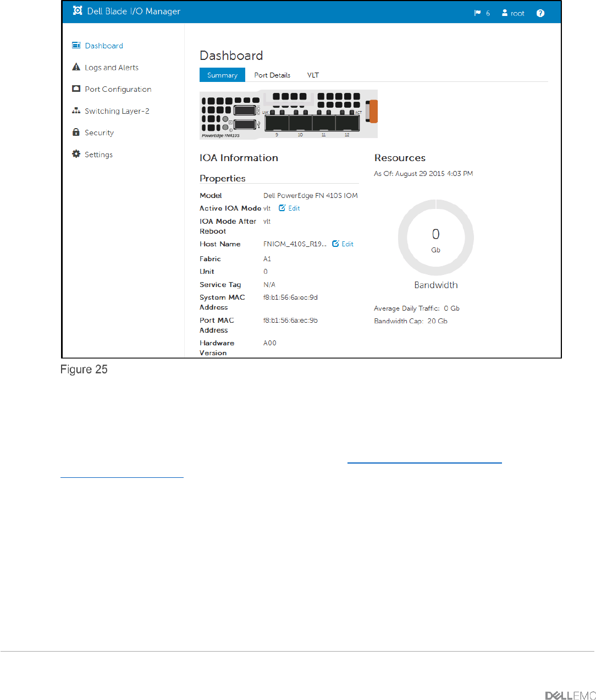The height and width of the screenshot is (700, 596).
Task: Click the Dashboard page heading
Action: (231, 56)
